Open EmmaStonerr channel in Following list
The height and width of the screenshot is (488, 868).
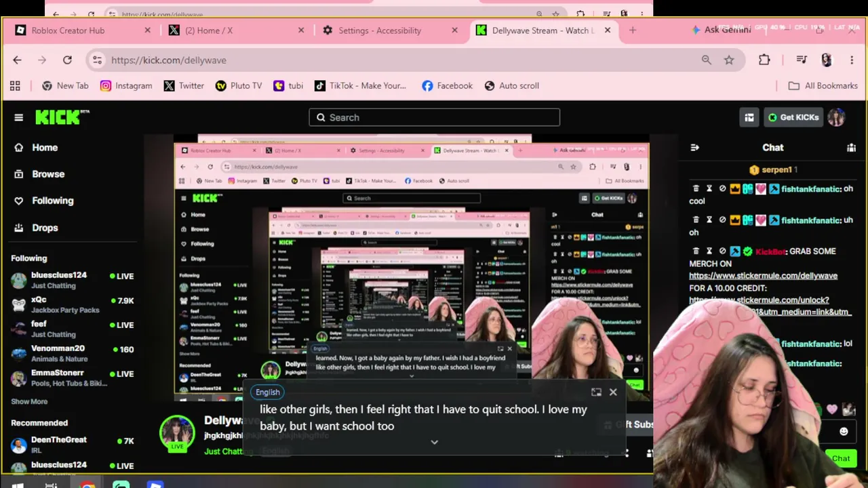coord(73,378)
